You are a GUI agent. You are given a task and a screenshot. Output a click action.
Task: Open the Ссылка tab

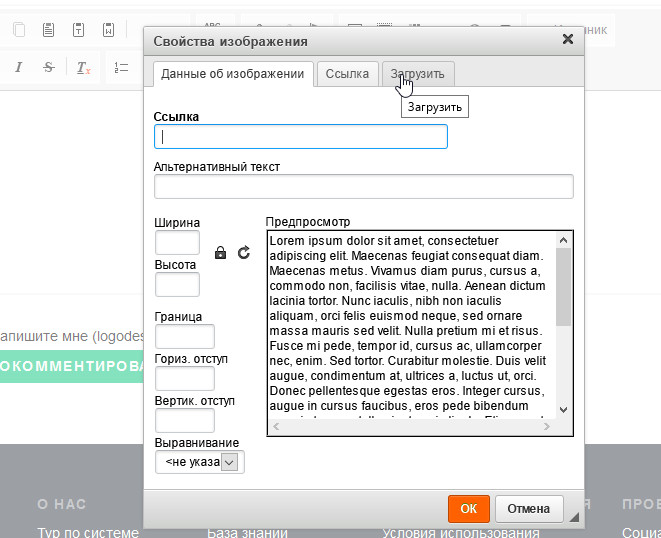tap(347, 73)
